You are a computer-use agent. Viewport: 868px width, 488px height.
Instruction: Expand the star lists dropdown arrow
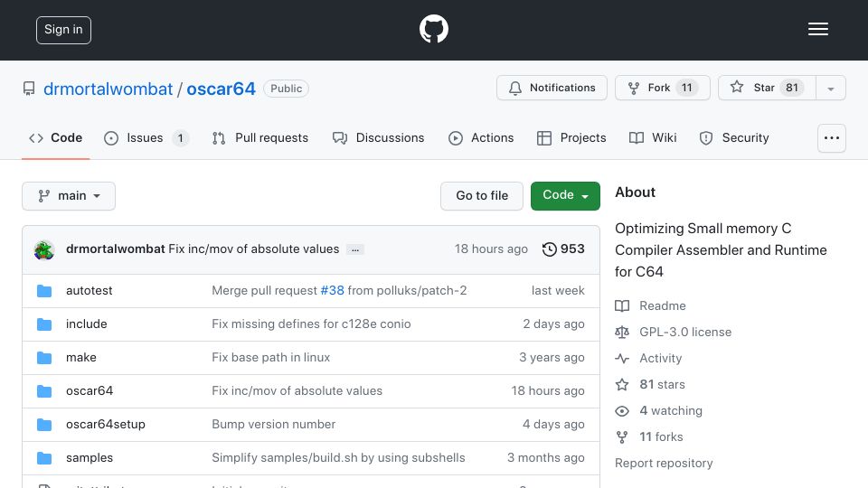(x=830, y=89)
